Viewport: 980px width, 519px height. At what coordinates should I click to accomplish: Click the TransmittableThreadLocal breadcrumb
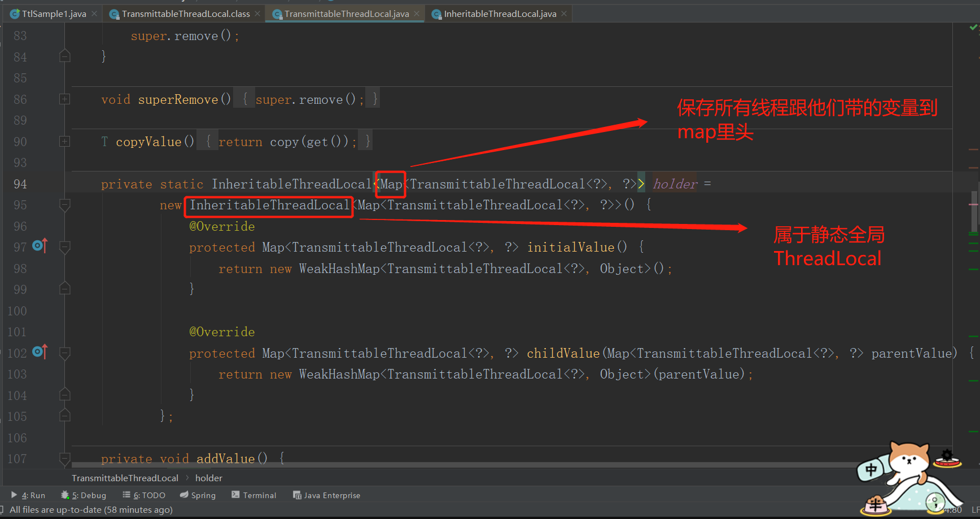pyautogui.click(x=125, y=478)
